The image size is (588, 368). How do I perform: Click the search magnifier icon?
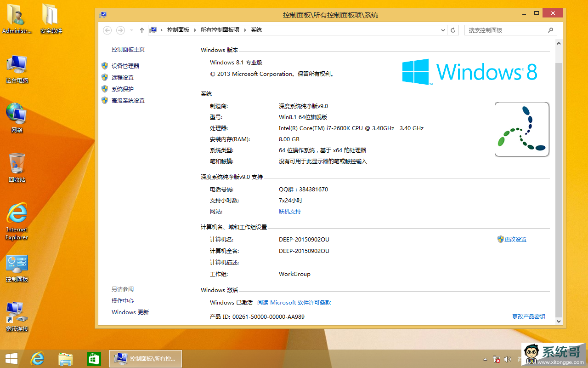point(550,30)
